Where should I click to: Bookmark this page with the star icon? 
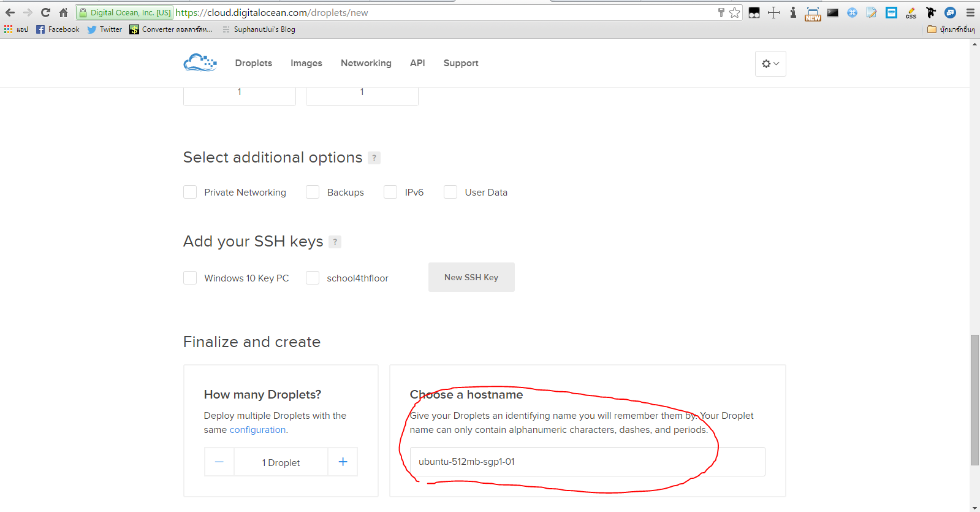pyautogui.click(x=735, y=12)
